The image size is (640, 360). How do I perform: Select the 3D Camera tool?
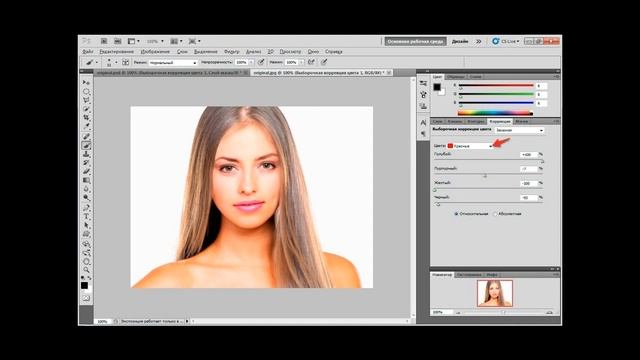pos(86,253)
